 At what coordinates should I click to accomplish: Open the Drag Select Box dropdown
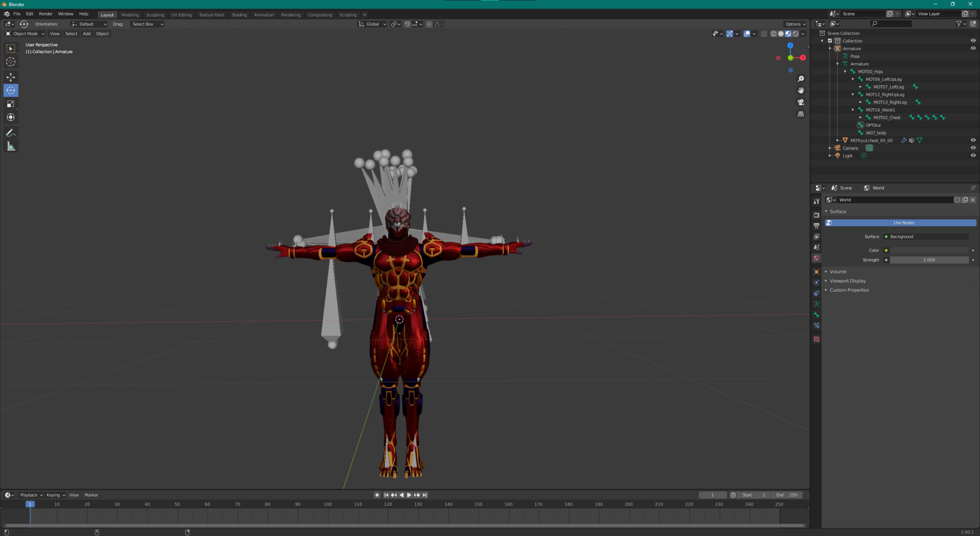click(148, 24)
